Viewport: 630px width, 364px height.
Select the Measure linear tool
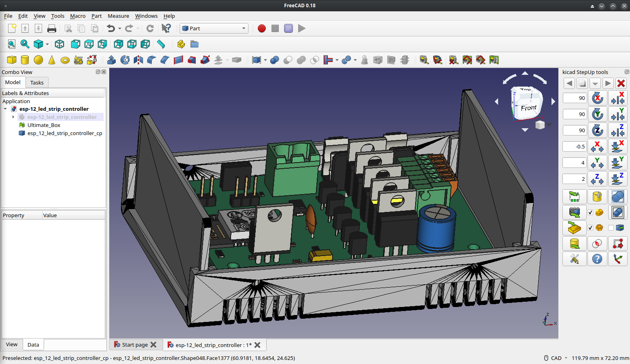point(423,60)
